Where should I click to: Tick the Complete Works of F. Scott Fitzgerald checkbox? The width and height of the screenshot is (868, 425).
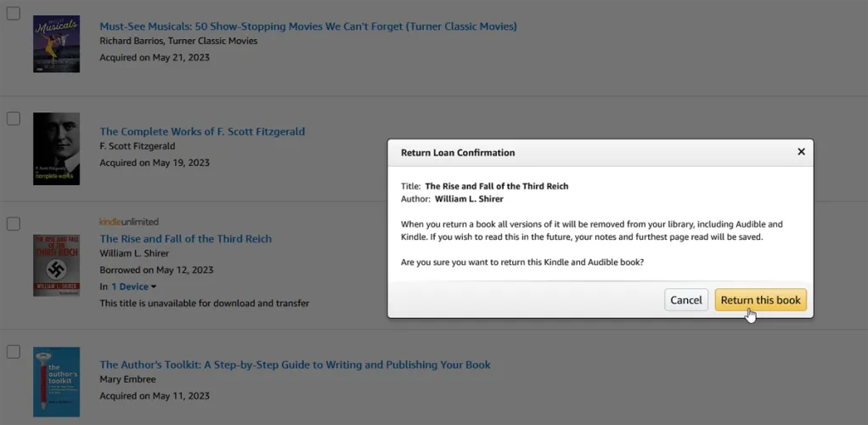pos(14,119)
